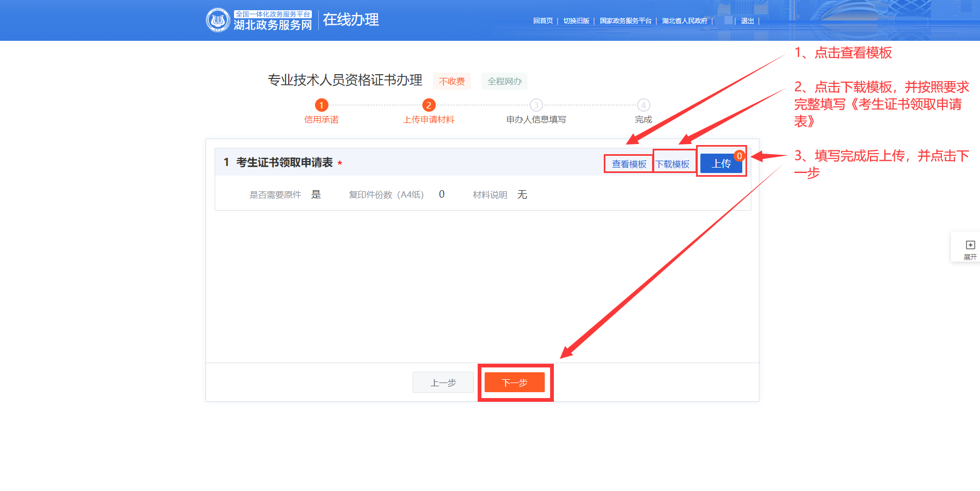Download the template via 下载模板
Screen dimensions: 980x491
[x=672, y=164]
